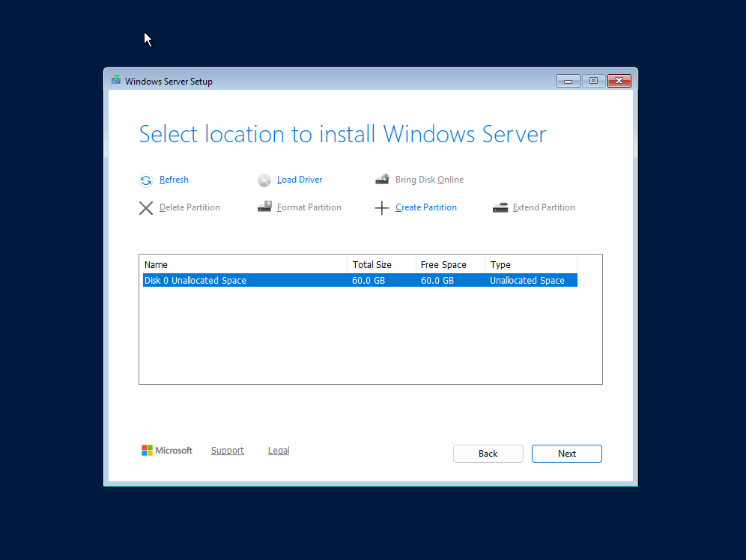Screen dimensions: 746x560
Task: Click the Load Driver disc icon
Action: [264, 180]
